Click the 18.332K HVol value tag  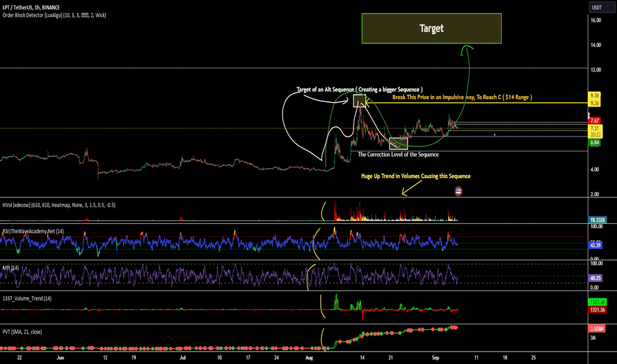coord(597,220)
